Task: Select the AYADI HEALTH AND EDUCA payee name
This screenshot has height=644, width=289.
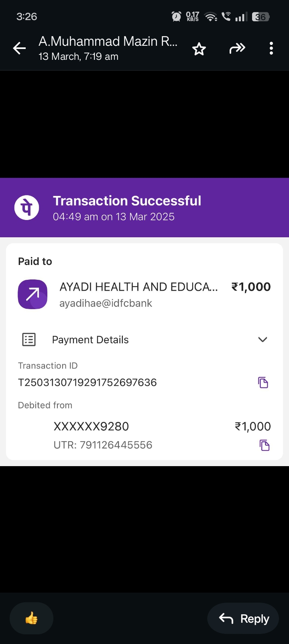Action: tap(138, 287)
